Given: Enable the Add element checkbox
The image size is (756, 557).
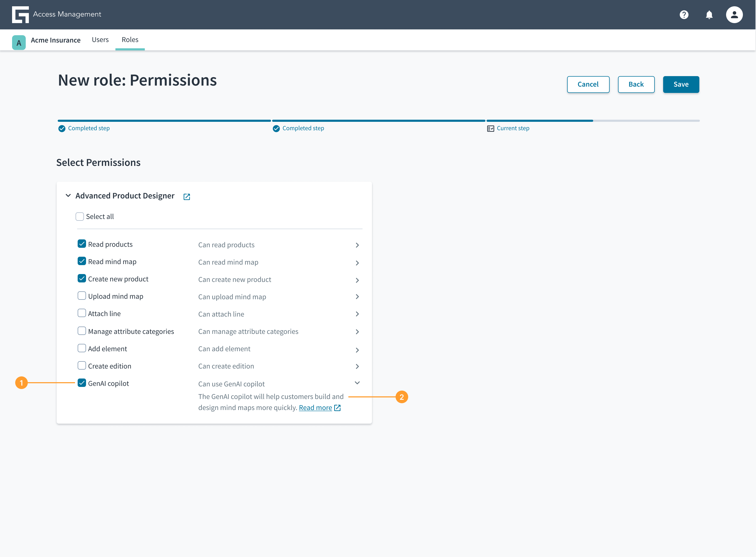Looking at the screenshot, I should (82, 348).
